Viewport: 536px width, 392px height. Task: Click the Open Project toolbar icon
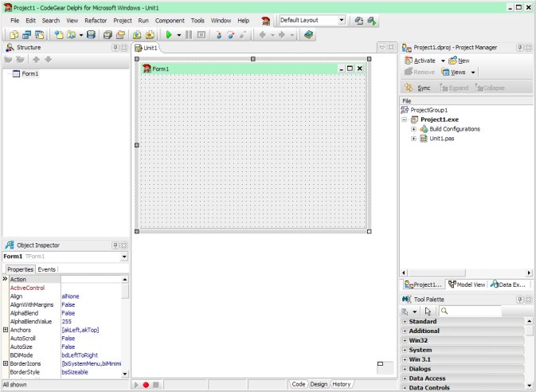coord(120,35)
